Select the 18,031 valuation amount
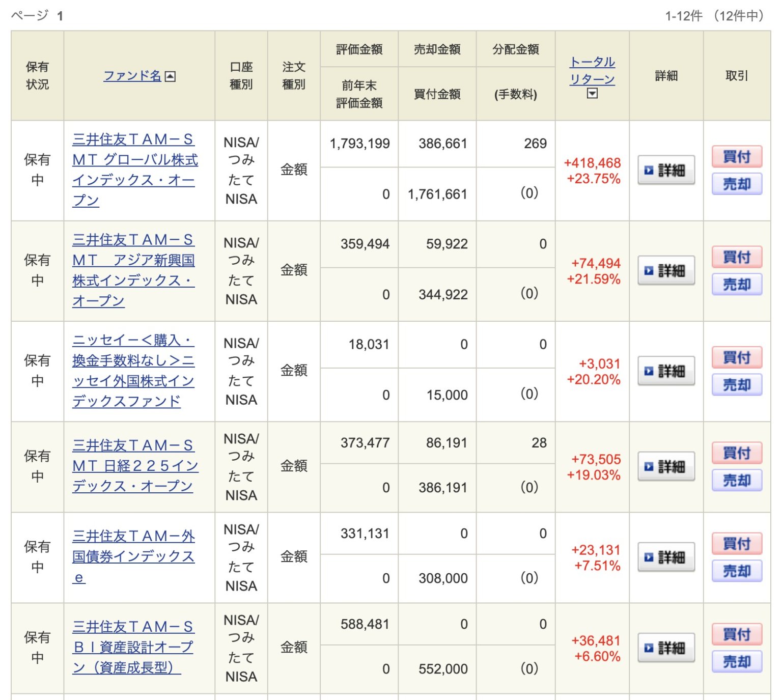782x700 pixels. click(x=369, y=345)
